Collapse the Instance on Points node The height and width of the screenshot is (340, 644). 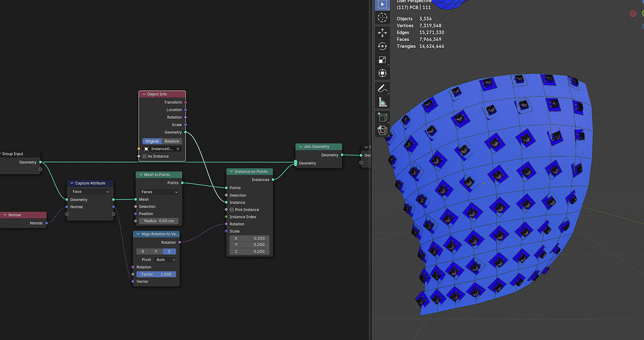pos(231,172)
